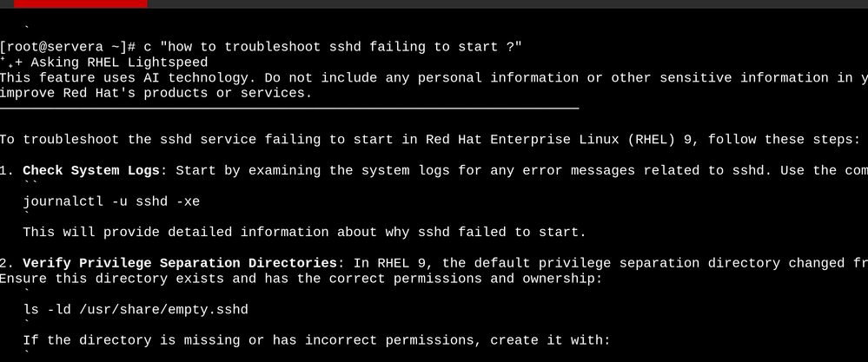868x362 pixels.
Task: Click step number 1 in the list
Action: (x=6, y=170)
